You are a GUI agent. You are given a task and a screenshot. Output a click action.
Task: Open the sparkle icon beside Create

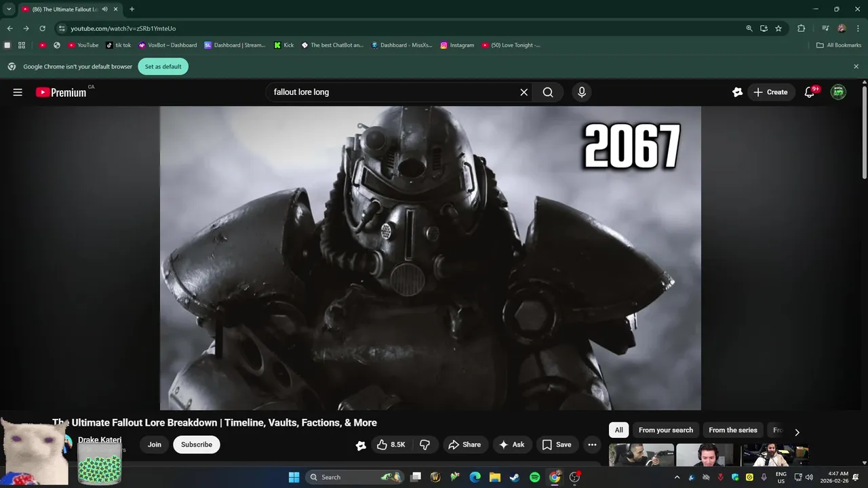tap(738, 92)
